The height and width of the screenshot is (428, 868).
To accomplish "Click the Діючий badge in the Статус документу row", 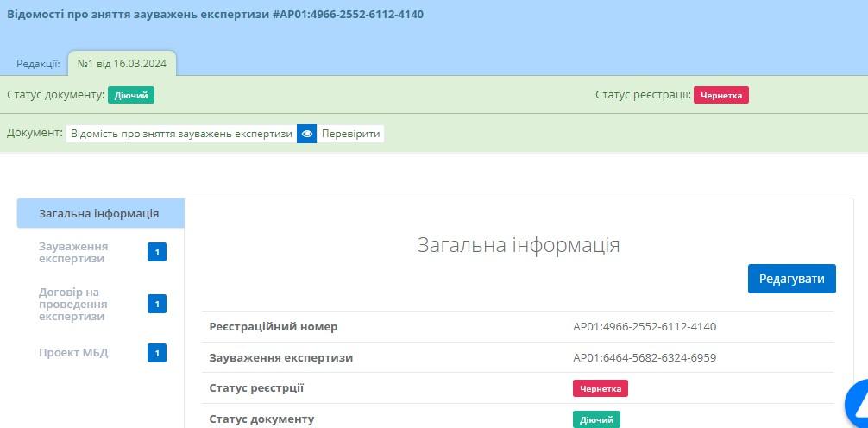I will 596,419.
